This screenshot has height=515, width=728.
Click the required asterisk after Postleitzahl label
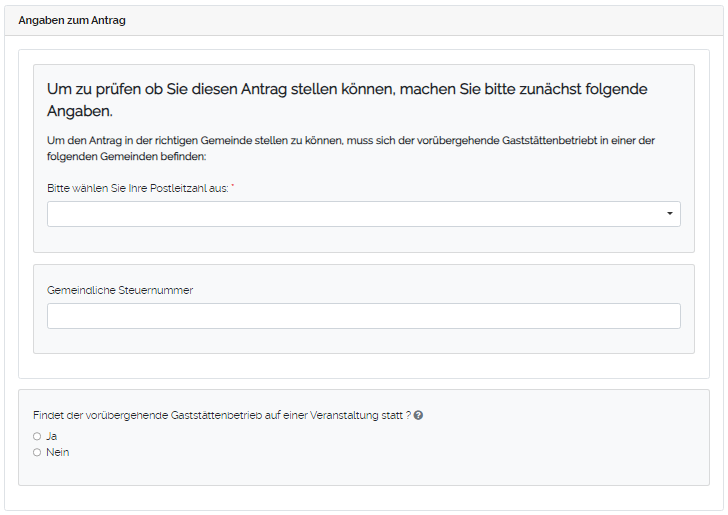[x=233, y=187]
